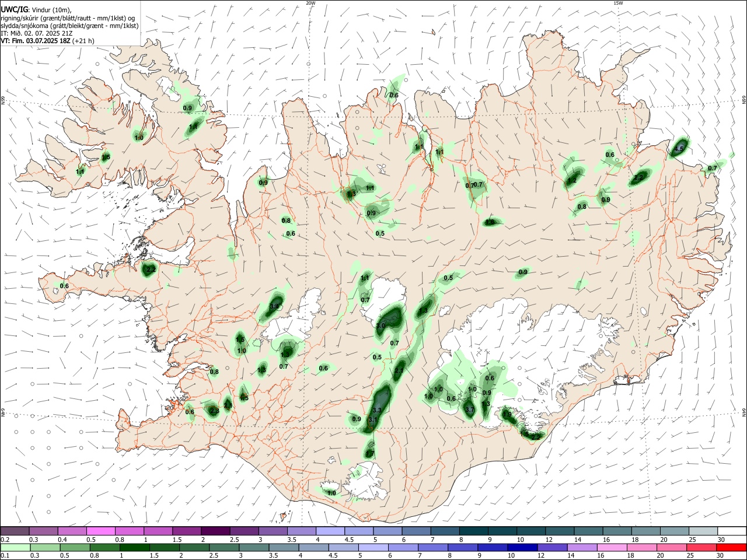Click the '20W' longitude label at top
Viewport: 747px width, 560px height.
point(310,3)
